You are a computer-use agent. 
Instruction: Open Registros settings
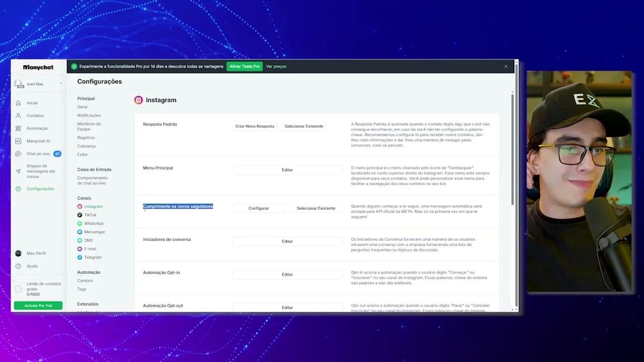coord(86,138)
